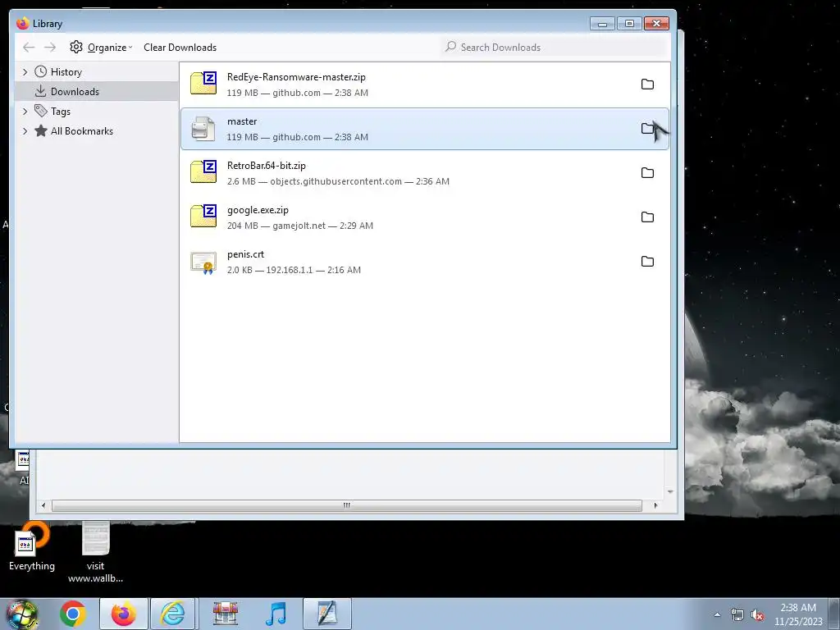Image resolution: width=840 pixels, height=630 pixels.
Task: Click the RedEye-Ransomware-master.zip file icon
Action: pos(203,84)
